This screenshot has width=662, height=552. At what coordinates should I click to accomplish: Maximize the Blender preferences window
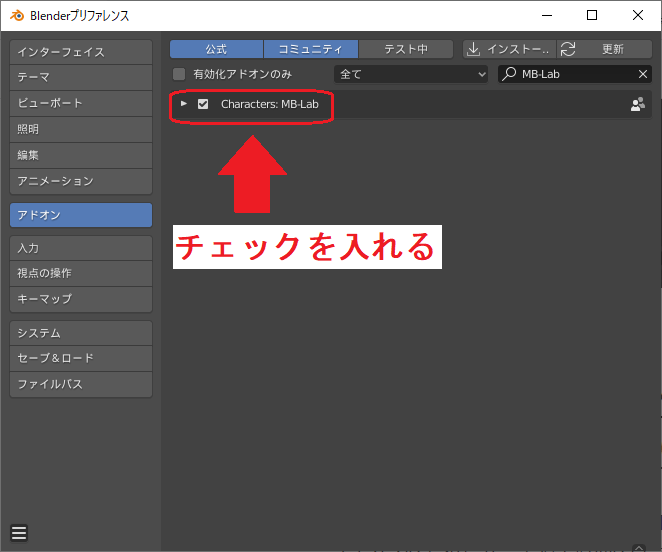pyautogui.click(x=592, y=16)
